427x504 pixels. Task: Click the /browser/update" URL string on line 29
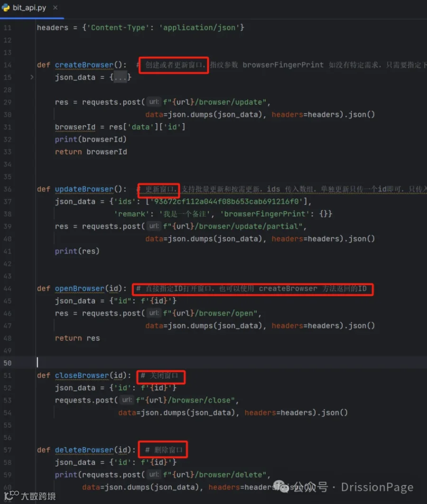(x=231, y=102)
